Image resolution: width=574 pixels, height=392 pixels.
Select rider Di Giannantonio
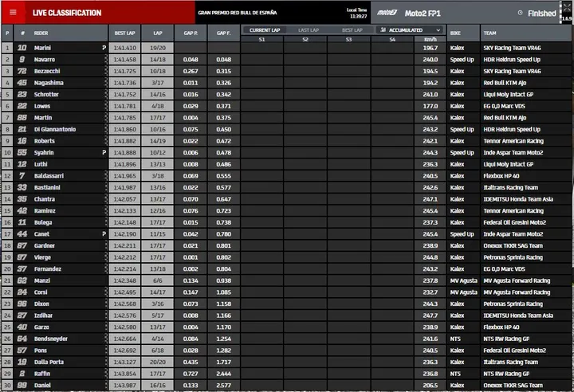tap(55, 129)
